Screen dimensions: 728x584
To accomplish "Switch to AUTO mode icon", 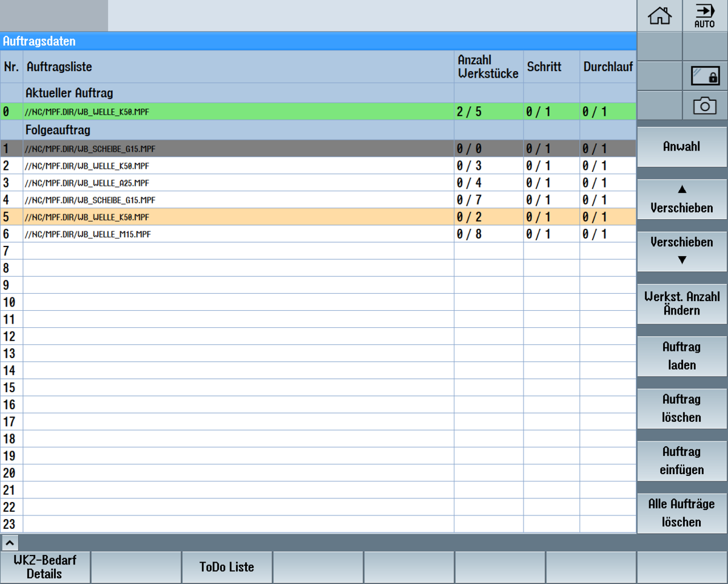I will click(704, 16).
